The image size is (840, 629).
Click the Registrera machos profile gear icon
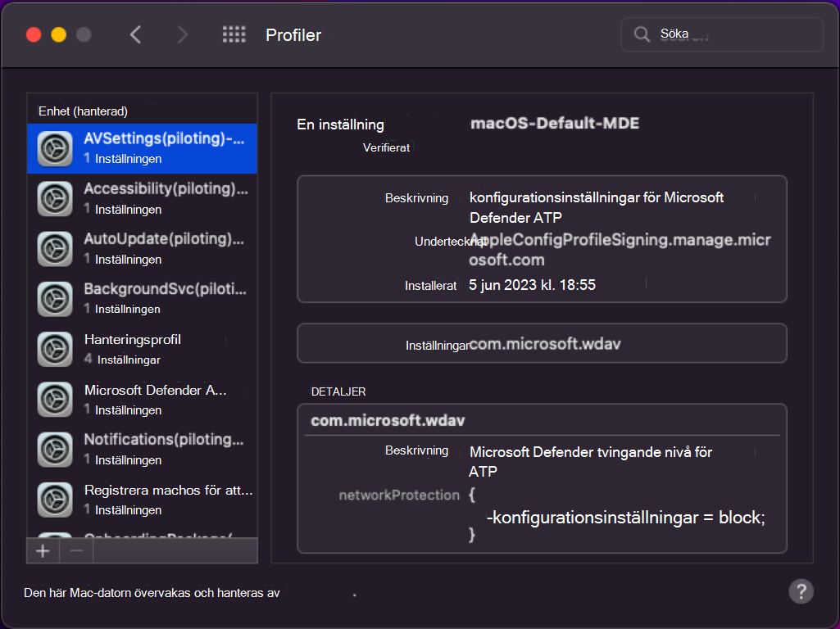point(55,500)
